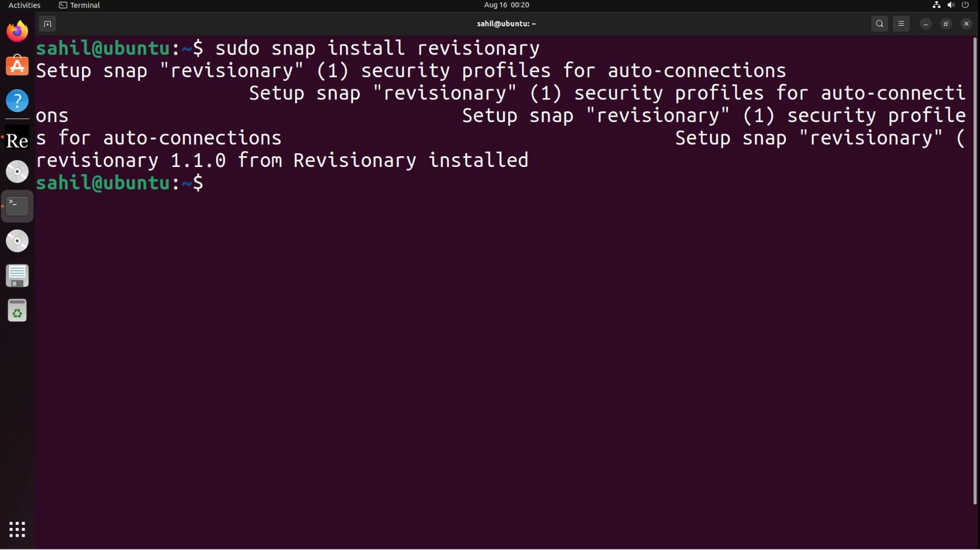Open the Help app in dock
The height and width of the screenshot is (550, 980).
(17, 101)
